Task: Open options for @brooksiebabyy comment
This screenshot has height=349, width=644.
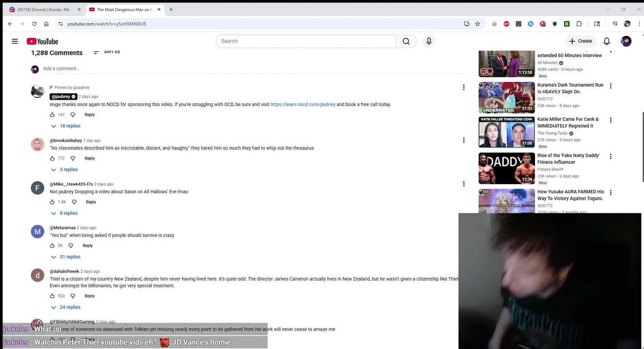Action: click(464, 141)
